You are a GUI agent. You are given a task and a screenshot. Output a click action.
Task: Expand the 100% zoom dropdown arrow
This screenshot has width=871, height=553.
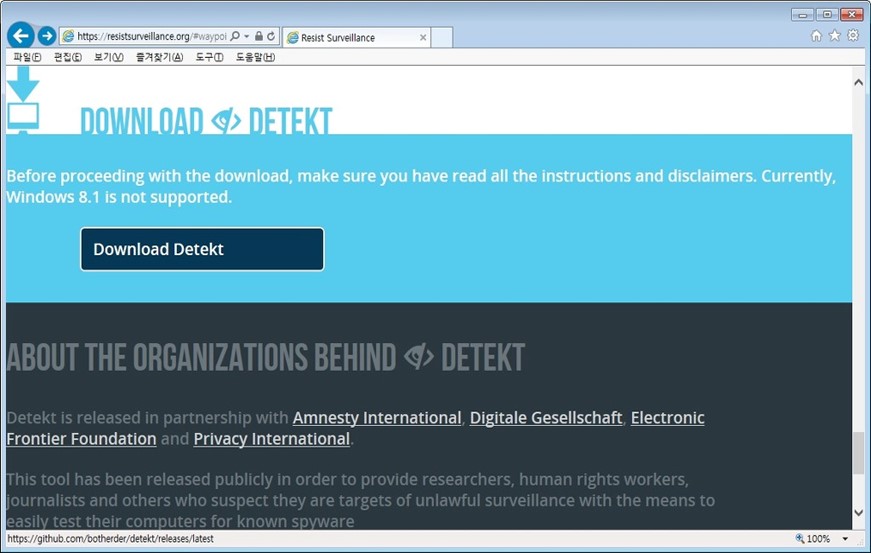pos(845,539)
